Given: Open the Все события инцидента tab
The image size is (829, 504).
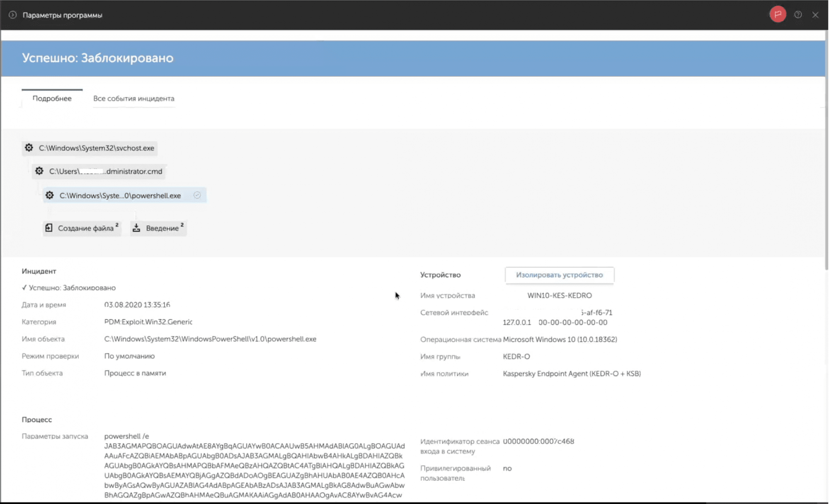Looking at the screenshot, I should (x=133, y=99).
